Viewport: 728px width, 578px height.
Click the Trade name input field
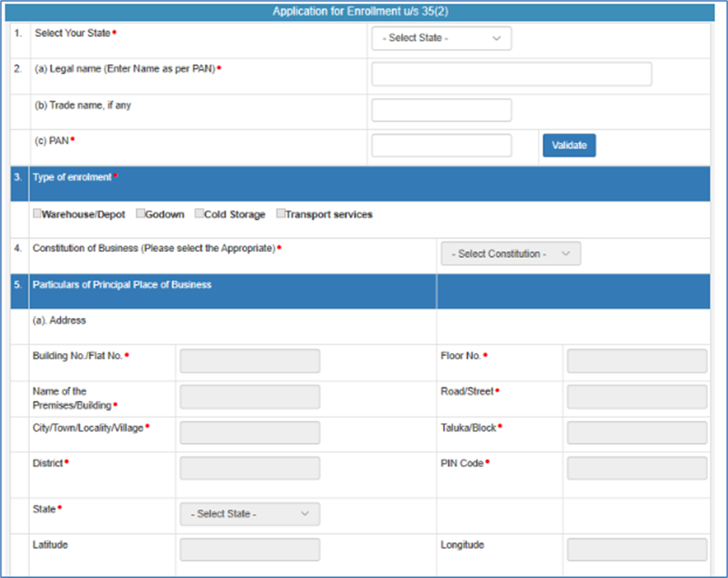(x=441, y=110)
